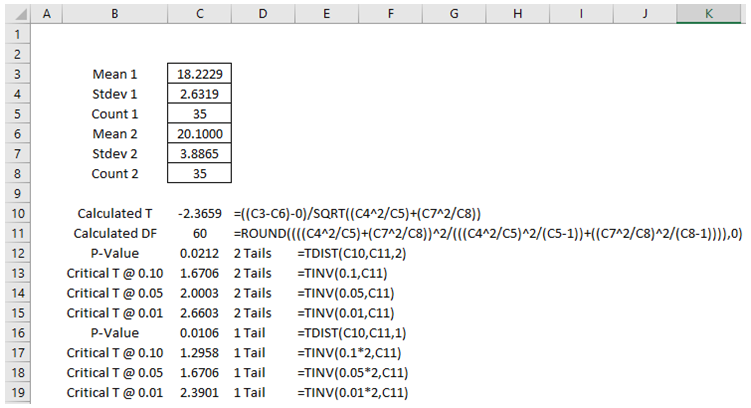Click the Count 1 label cell
The image size is (751, 408).
(115, 114)
